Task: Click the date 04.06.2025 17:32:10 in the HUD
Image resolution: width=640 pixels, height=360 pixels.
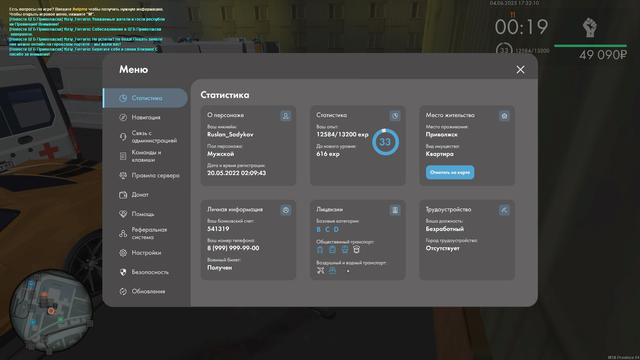Action: tap(514, 3)
